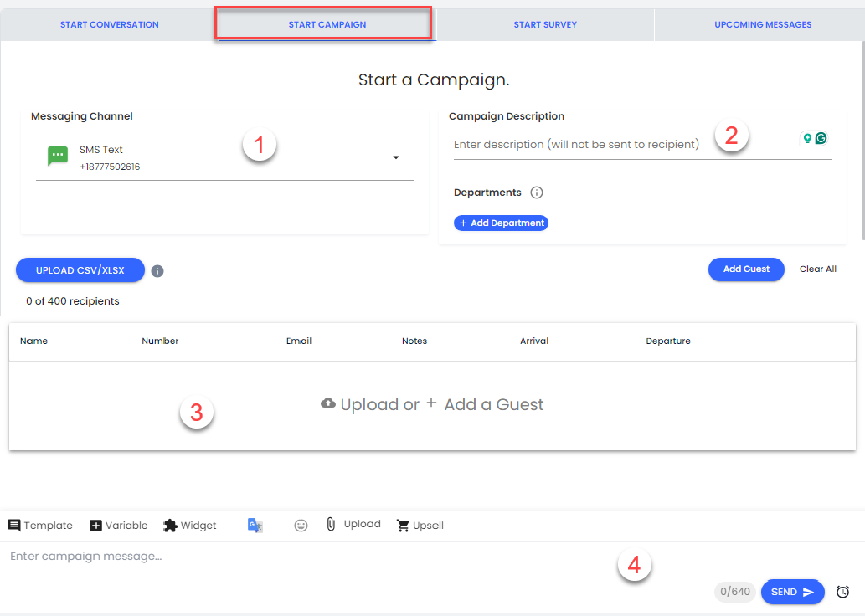
Task: Click the Grammarly icon in description field
Action: point(821,139)
